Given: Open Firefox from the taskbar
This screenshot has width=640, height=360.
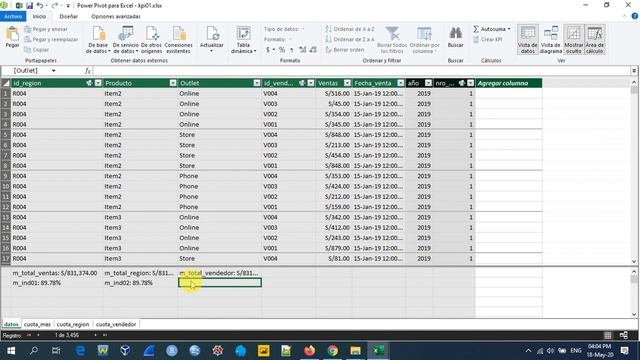Looking at the screenshot, I should pyautogui.click(x=310, y=351).
